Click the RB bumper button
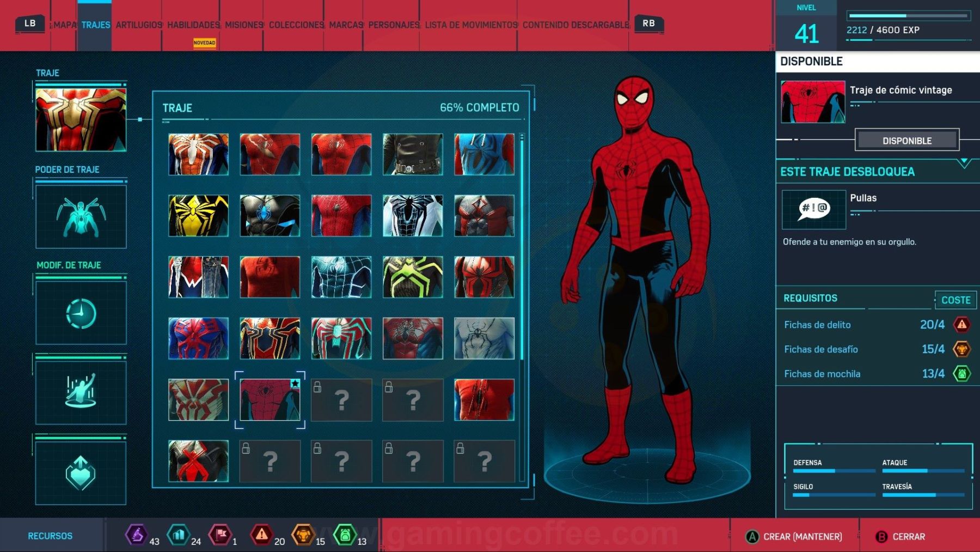This screenshot has height=552, width=980. click(648, 23)
